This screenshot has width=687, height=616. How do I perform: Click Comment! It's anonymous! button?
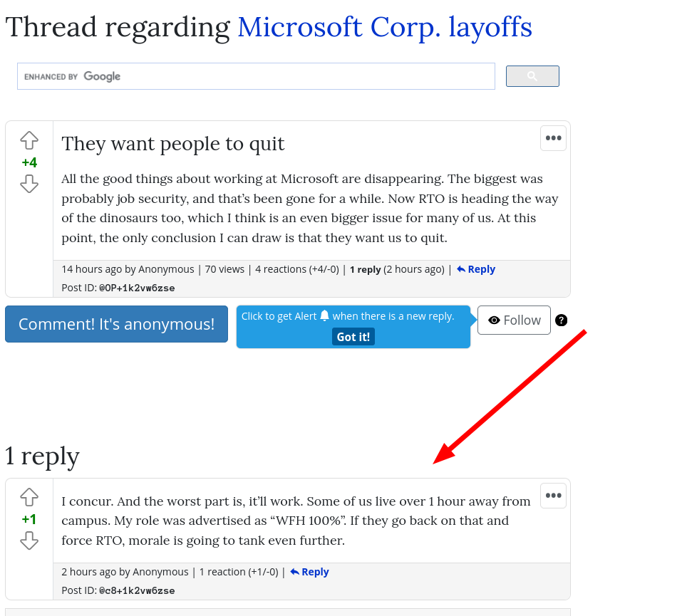pyautogui.click(x=117, y=324)
